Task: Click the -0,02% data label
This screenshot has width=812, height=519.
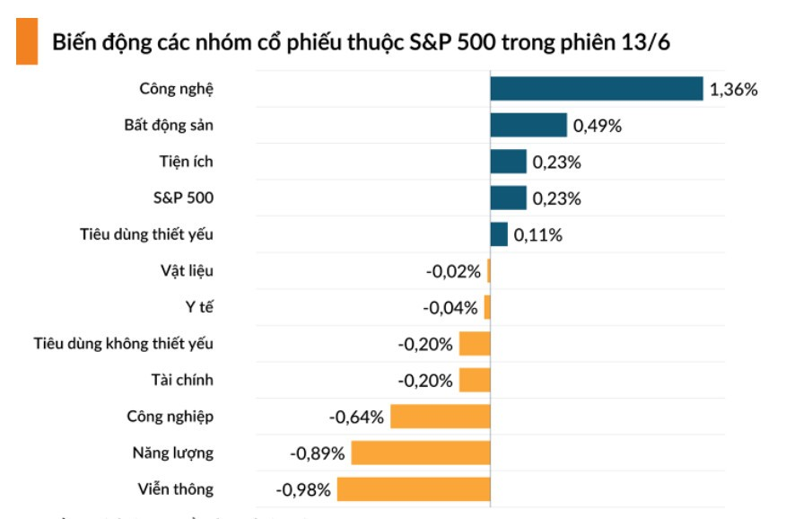Action: (453, 271)
